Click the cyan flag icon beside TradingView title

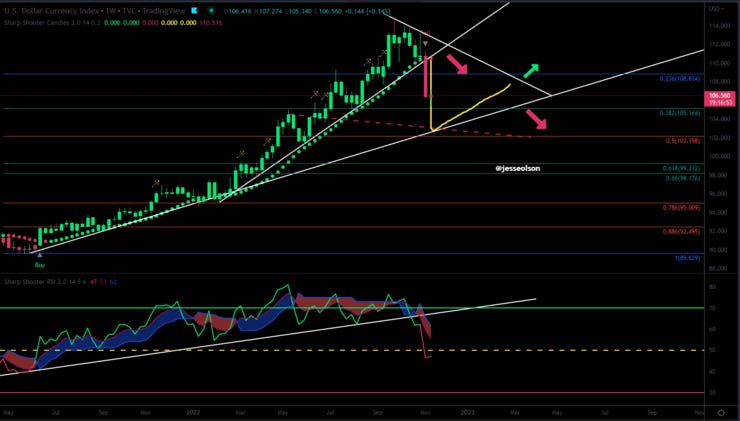[x=195, y=10]
